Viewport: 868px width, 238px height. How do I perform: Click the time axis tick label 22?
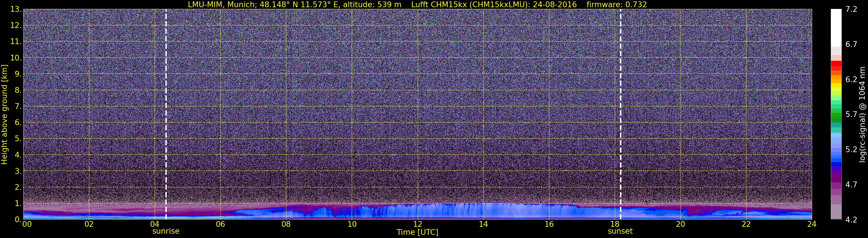(746, 224)
